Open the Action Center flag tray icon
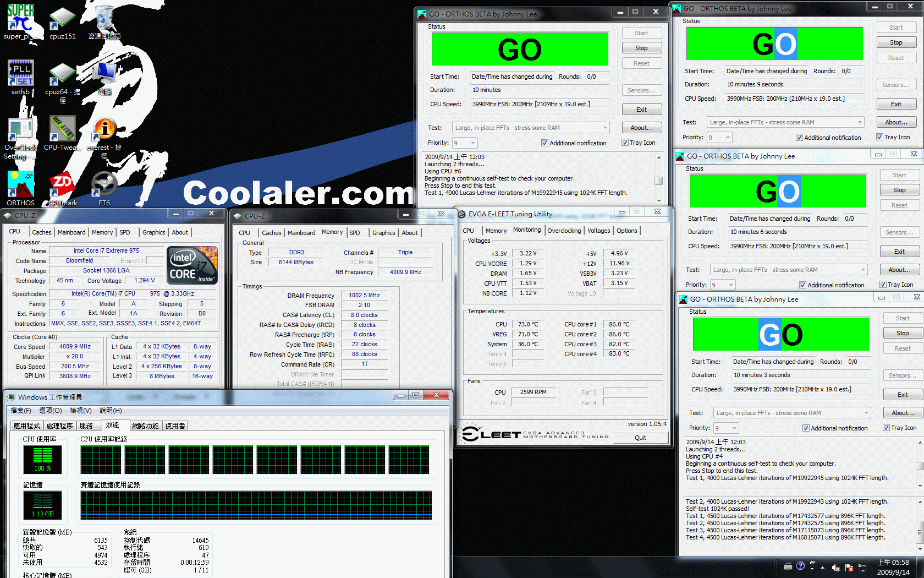 [849, 567]
